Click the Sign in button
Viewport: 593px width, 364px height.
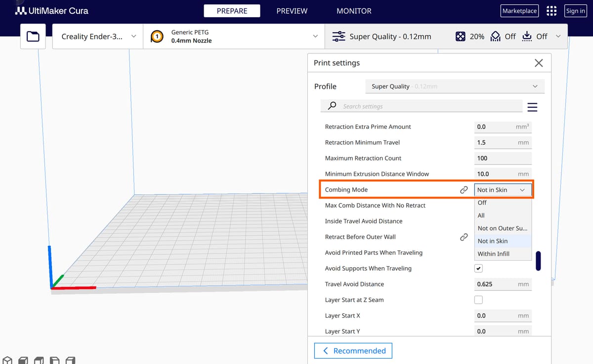[x=576, y=11]
